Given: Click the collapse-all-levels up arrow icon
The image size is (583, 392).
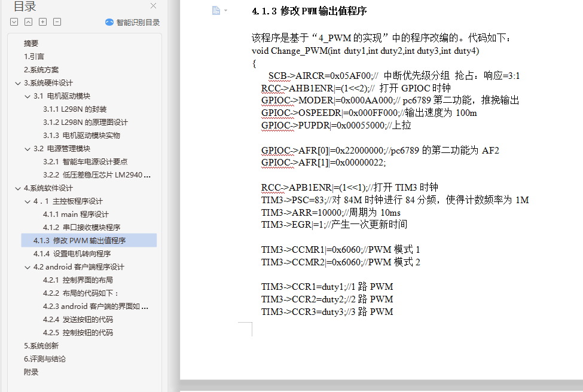Looking at the screenshot, I should (28, 22).
